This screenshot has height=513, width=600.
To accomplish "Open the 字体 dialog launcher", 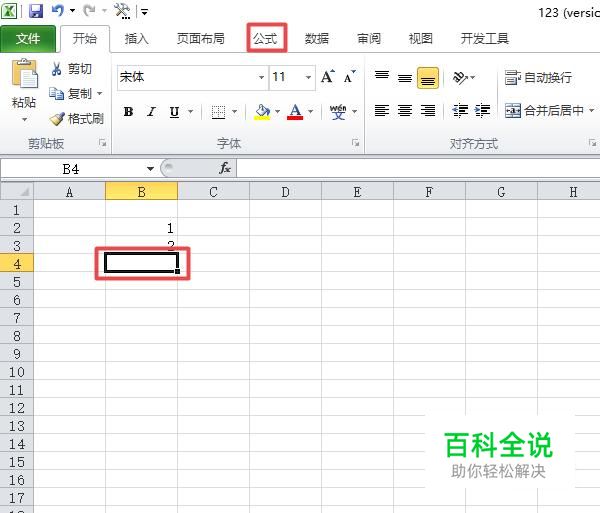I will point(356,143).
